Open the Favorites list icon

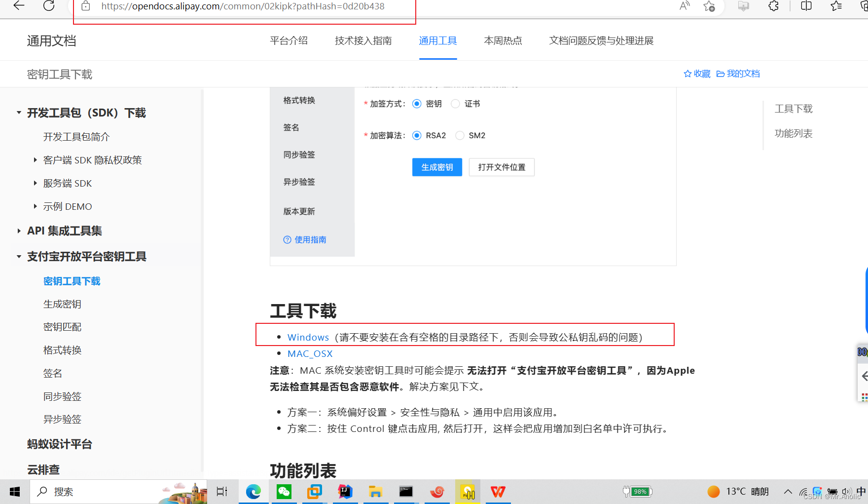coord(836,6)
